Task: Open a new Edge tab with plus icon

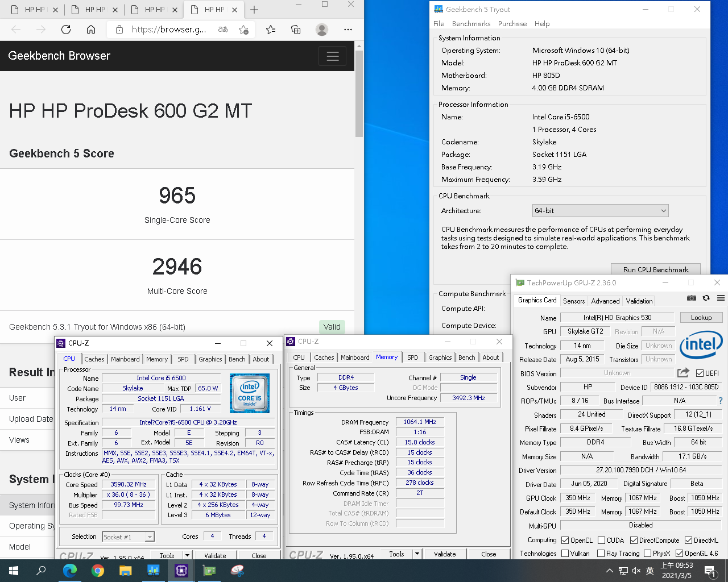Action: pos(254,10)
